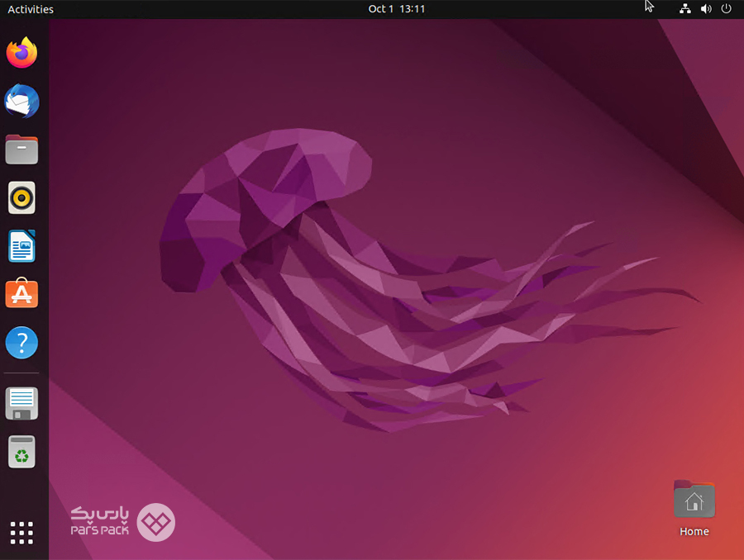Open the Trash in the dock
Viewport: 744px width, 560px height.
[x=21, y=452]
